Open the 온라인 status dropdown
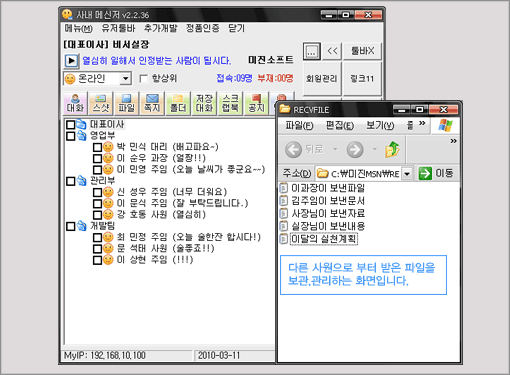The width and height of the screenshot is (510, 375). point(126,79)
